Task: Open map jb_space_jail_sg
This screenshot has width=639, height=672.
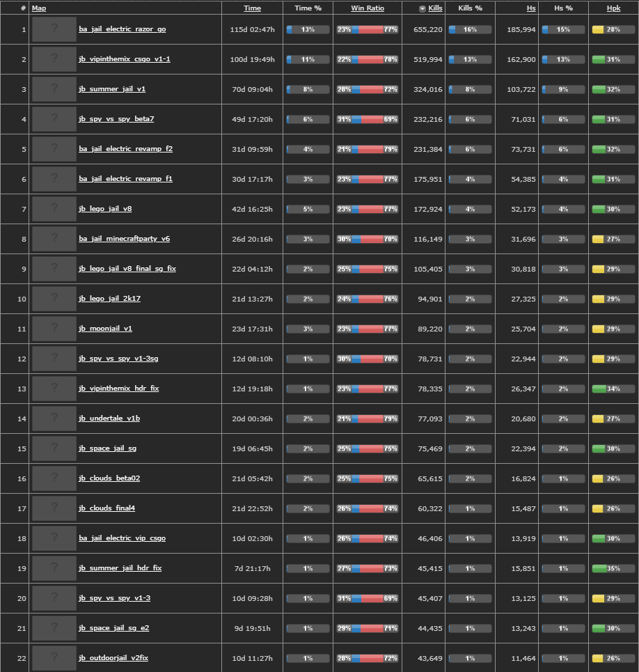Action: pyautogui.click(x=107, y=448)
